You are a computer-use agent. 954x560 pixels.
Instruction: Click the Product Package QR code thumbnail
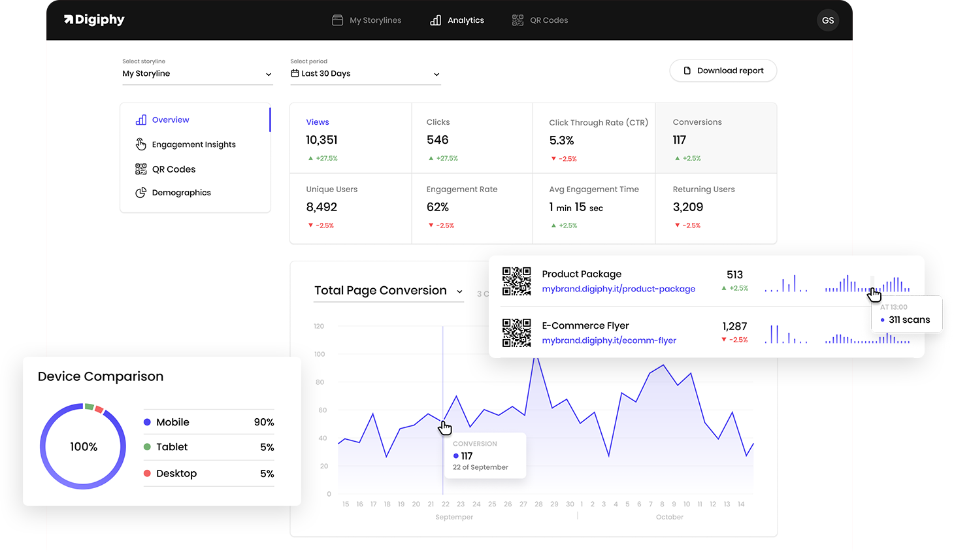click(516, 281)
